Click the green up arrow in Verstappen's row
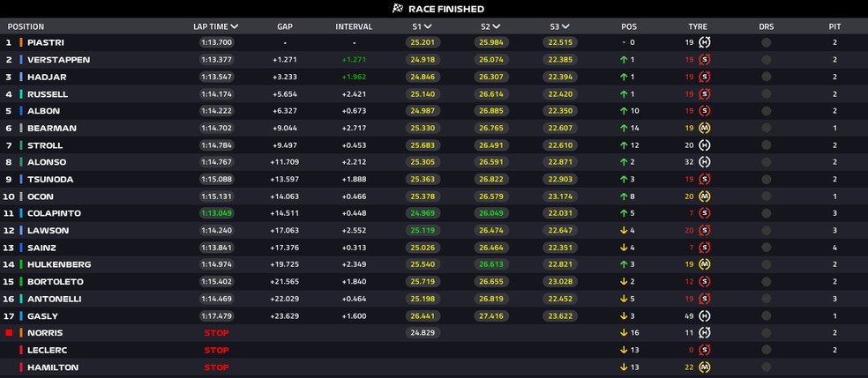The width and height of the screenshot is (868, 378). point(624,60)
